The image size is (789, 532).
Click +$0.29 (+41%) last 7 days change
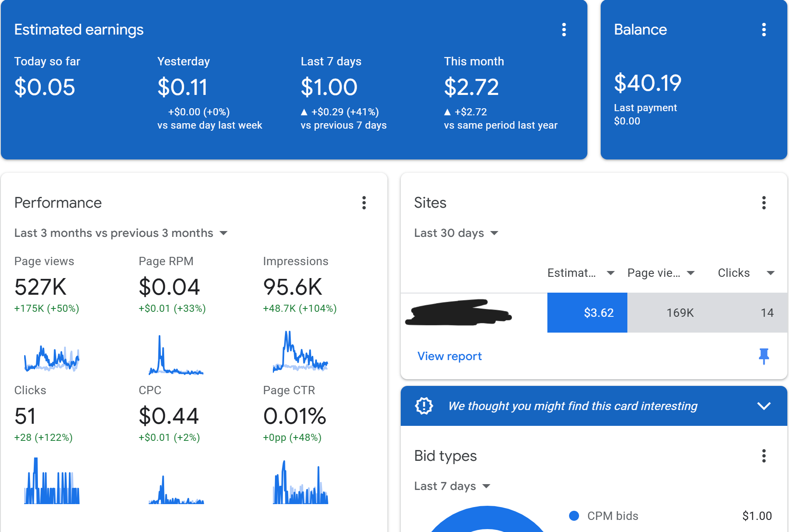click(x=340, y=112)
